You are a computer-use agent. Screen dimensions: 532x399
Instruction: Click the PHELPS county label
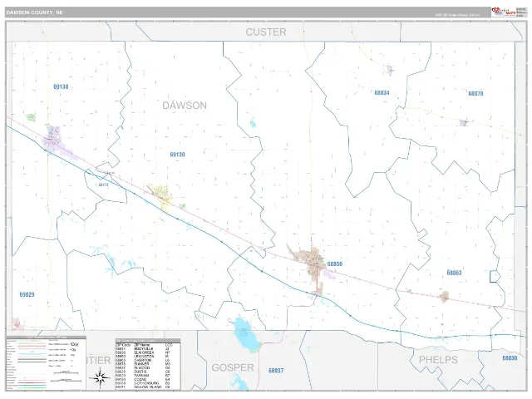pyautogui.click(x=438, y=360)
